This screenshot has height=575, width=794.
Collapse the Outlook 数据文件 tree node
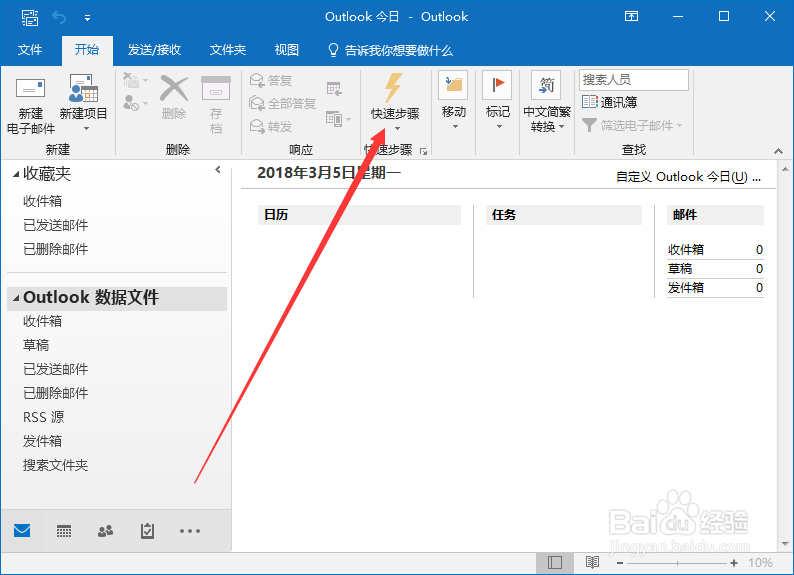point(16,298)
